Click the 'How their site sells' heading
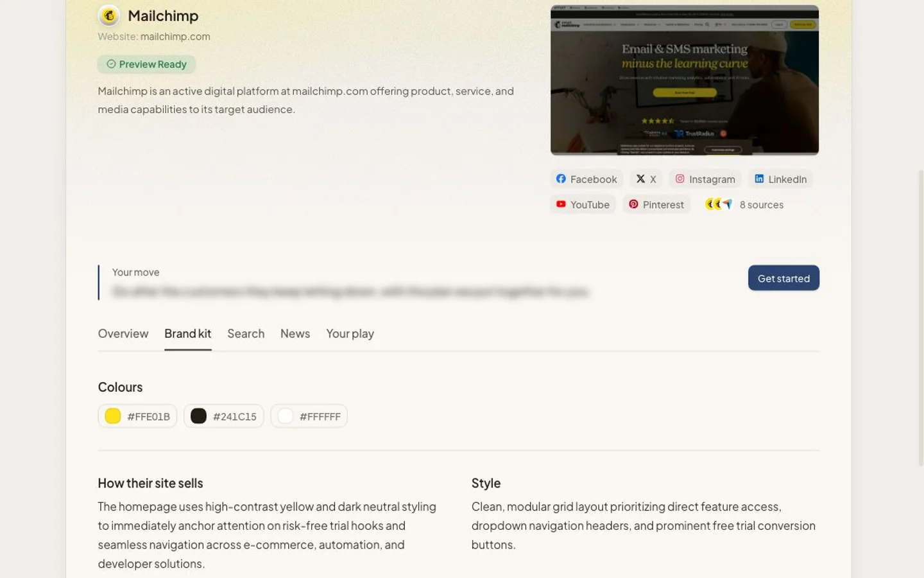 coord(150,483)
